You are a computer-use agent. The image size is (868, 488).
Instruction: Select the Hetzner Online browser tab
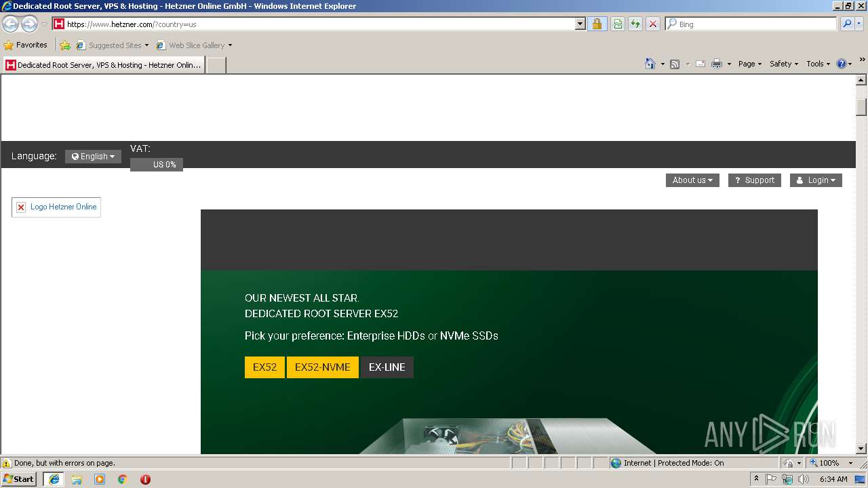coord(103,65)
